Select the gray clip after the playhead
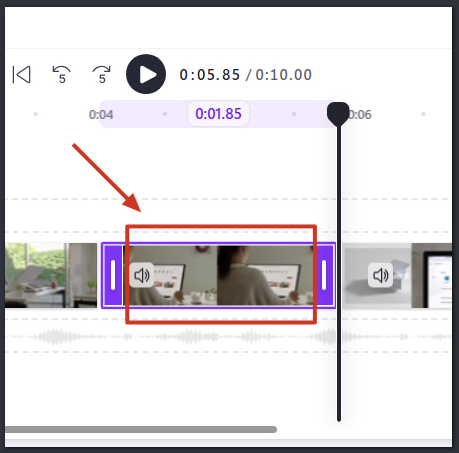This screenshot has height=453, width=459. pyautogui.click(x=377, y=275)
